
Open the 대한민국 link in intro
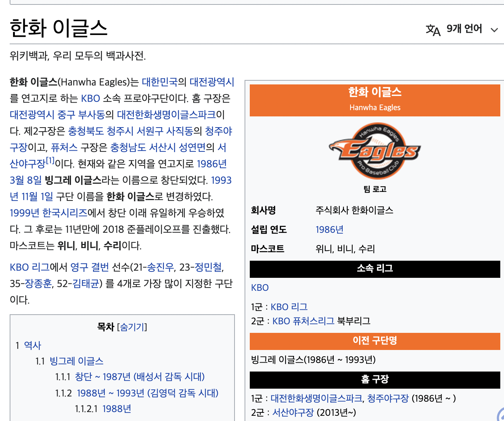[159, 82]
